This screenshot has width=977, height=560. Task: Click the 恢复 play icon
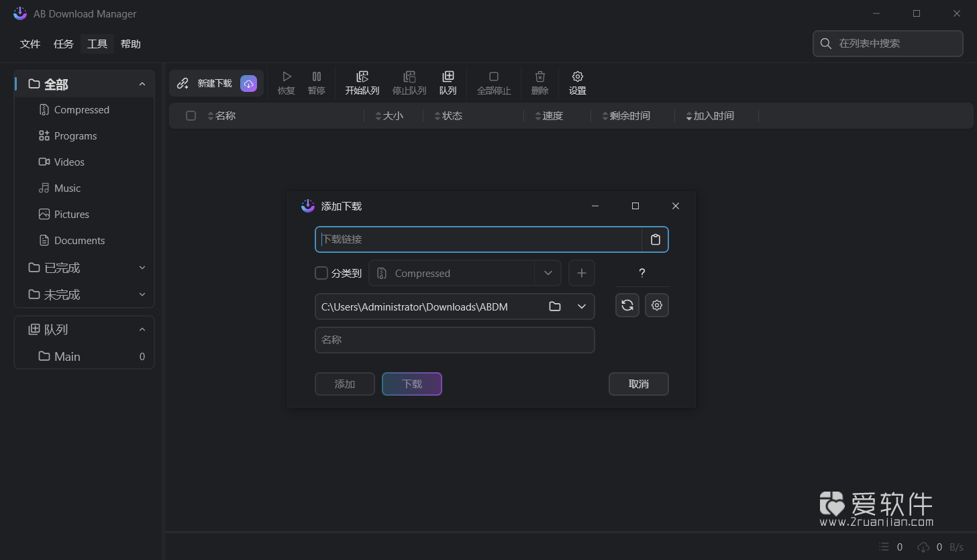287,76
